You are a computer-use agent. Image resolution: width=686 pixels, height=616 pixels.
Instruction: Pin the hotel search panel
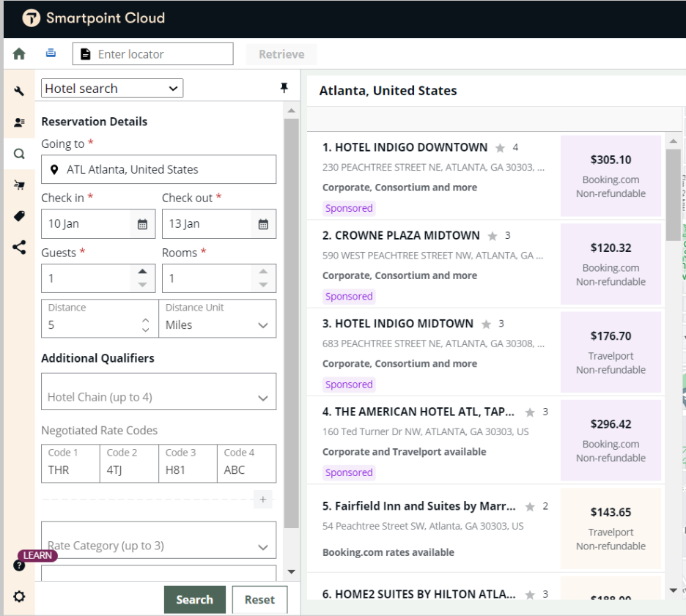coord(284,88)
